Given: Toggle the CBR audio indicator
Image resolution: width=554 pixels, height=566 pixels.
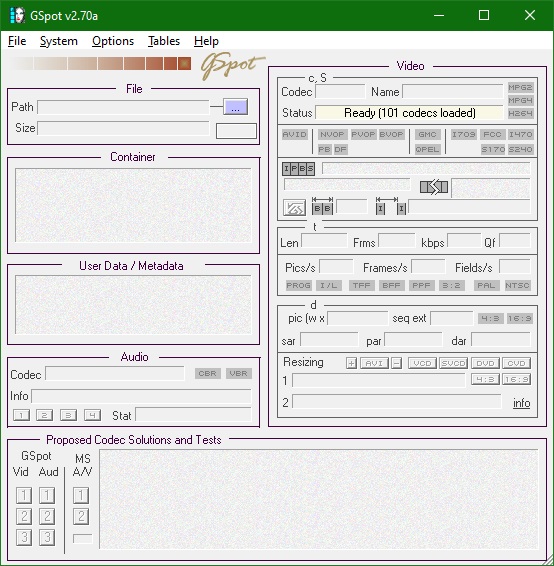Looking at the screenshot, I should coord(208,373).
